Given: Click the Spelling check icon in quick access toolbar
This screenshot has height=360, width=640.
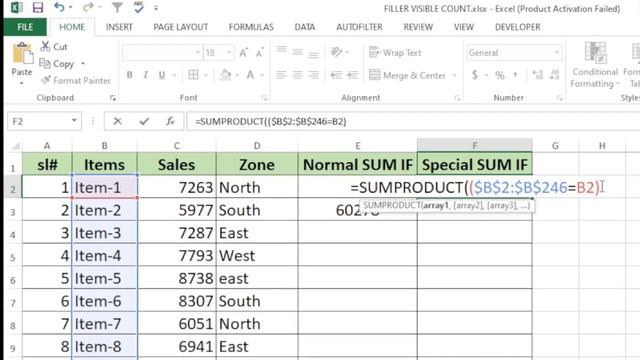Looking at the screenshot, I should click(138, 7).
